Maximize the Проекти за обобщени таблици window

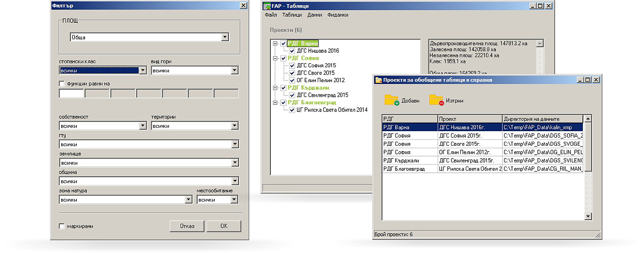pos(588,79)
